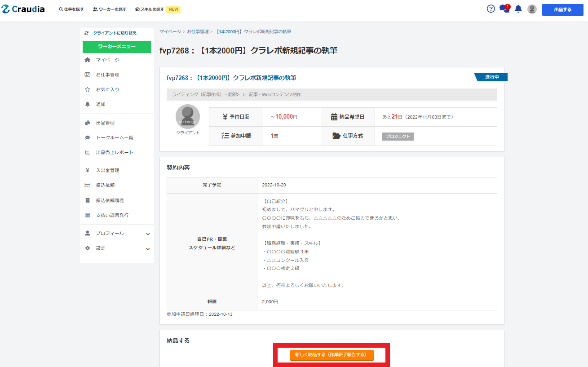Click the help question mark icon
The image size is (588, 367).
coord(491,9)
